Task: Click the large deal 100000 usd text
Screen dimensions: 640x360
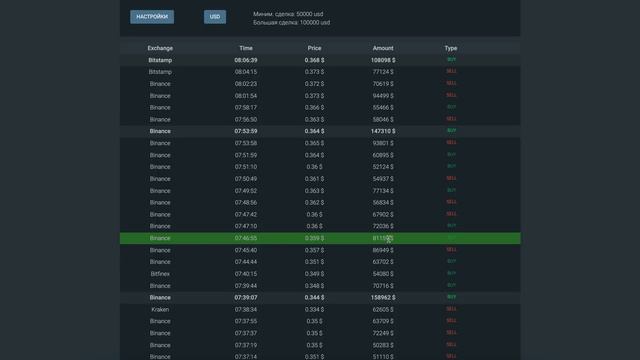Action: [291, 22]
